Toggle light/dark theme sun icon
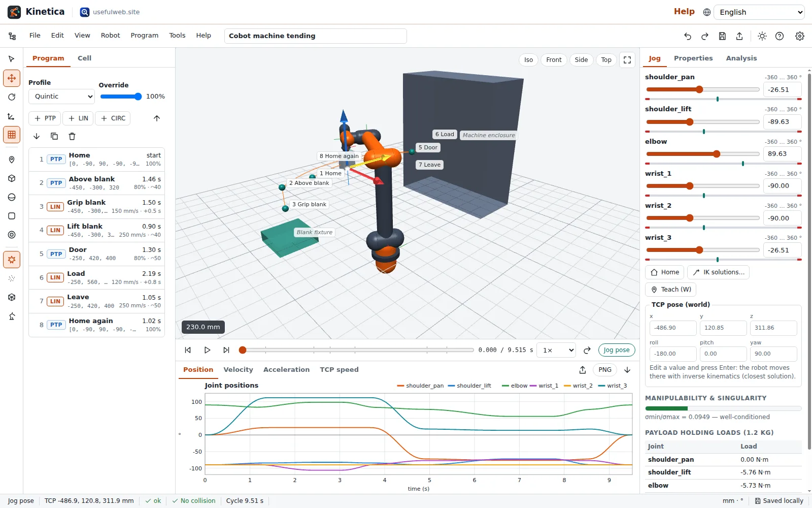The height and width of the screenshot is (508, 812). [762, 36]
